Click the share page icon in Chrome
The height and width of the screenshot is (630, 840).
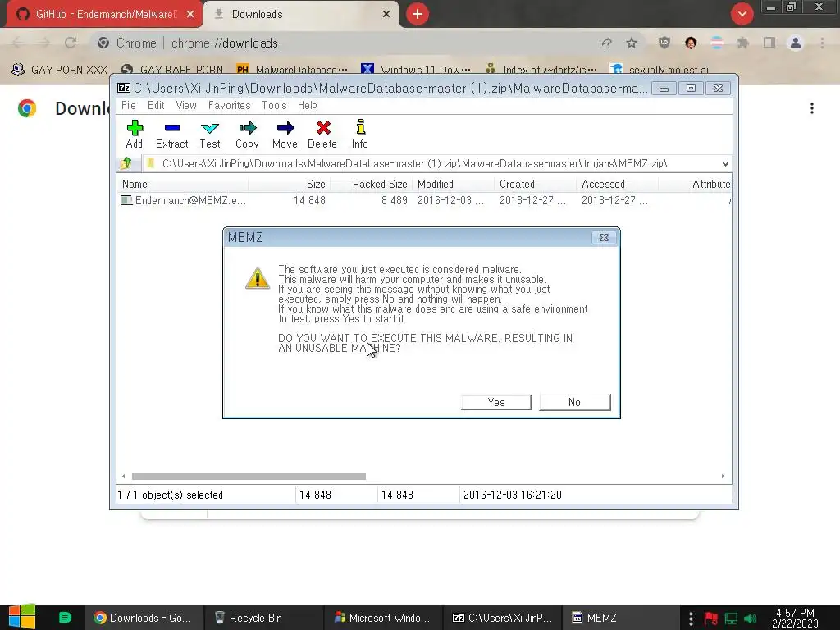605,43
